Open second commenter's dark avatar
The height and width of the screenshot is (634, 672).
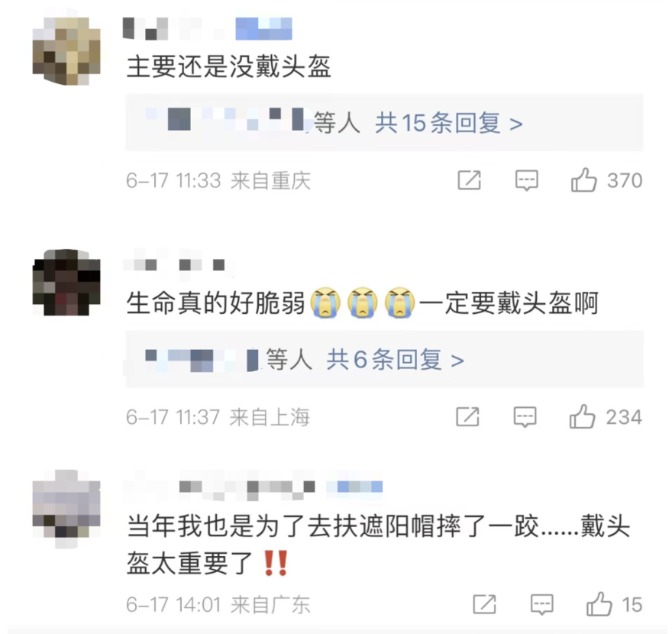[x=66, y=283]
